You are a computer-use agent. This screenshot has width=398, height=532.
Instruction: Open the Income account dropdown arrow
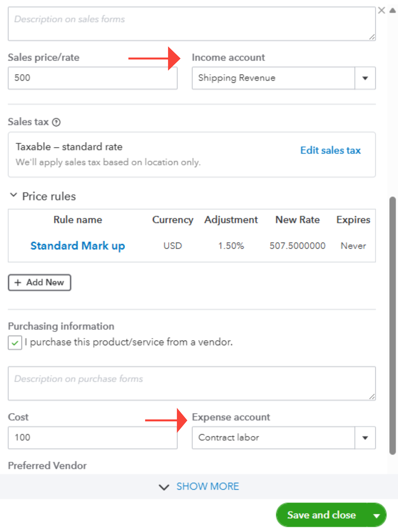(x=365, y=78)
